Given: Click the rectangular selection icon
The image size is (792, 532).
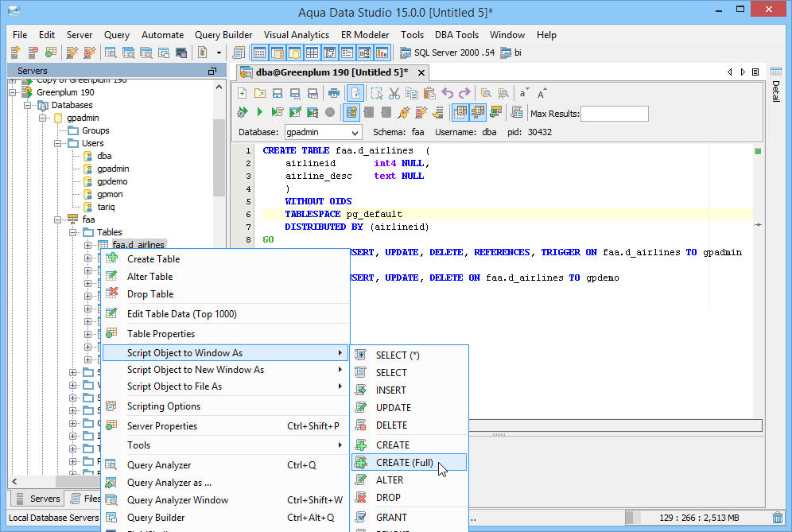Looking at the screenshot, I should 377,94.
